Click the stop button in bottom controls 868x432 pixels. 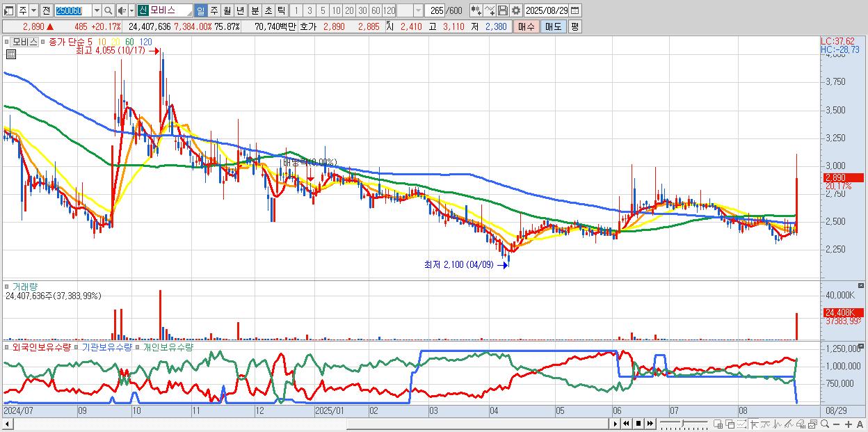(638, 424)
